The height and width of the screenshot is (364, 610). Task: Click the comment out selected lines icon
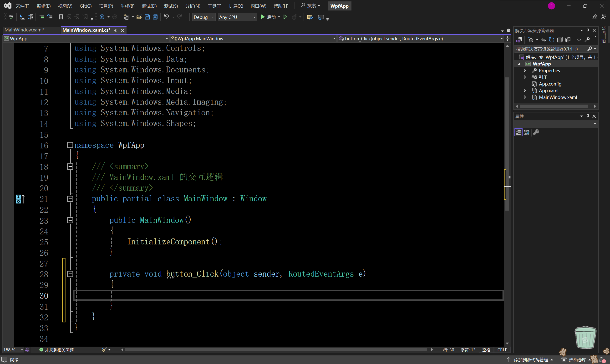(42, 17)
